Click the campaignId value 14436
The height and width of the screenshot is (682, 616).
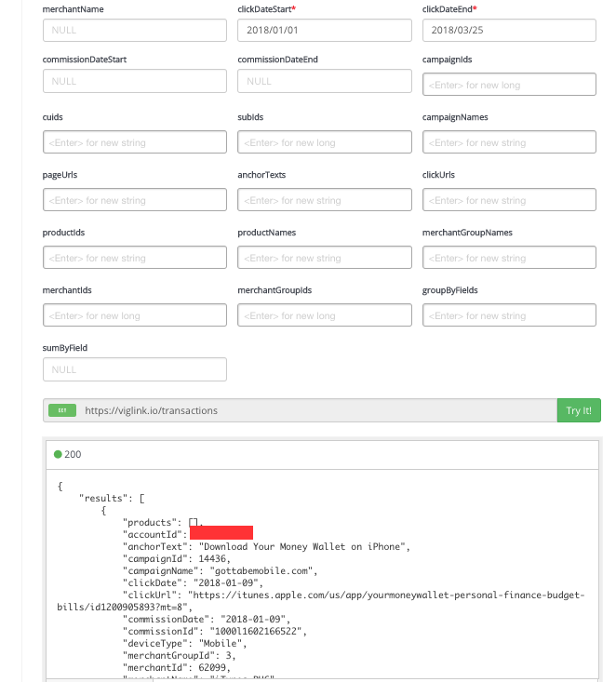point(212,559)
